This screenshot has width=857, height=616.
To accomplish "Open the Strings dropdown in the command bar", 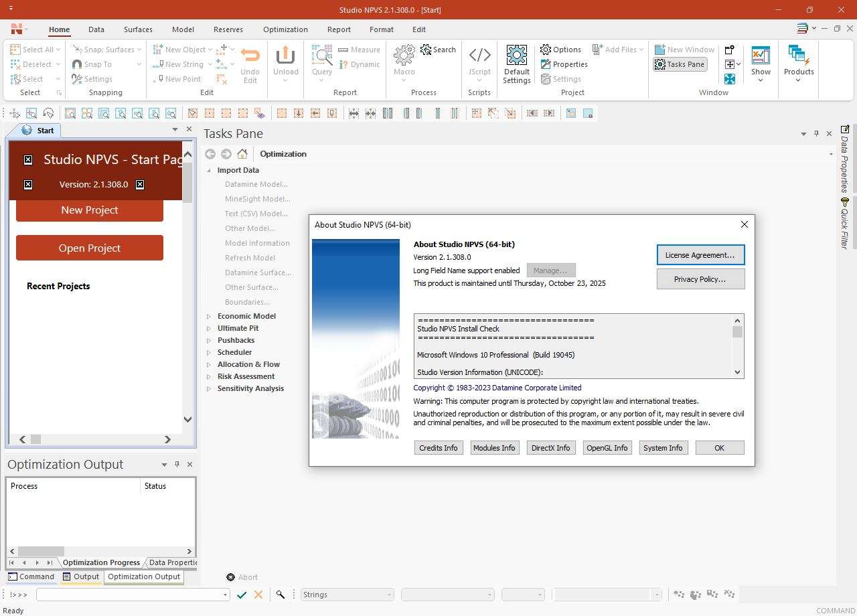I will [390, 594].
